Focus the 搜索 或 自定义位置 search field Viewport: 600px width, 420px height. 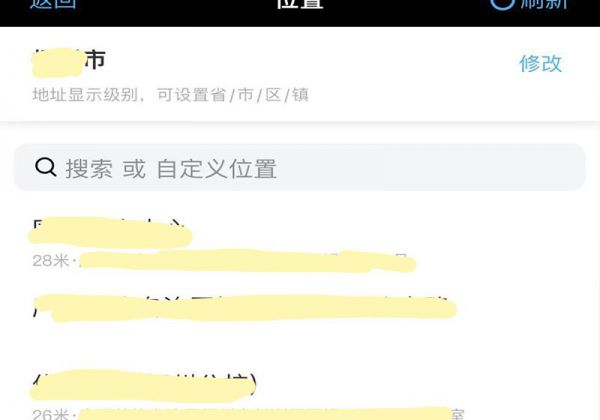point(300,168)
